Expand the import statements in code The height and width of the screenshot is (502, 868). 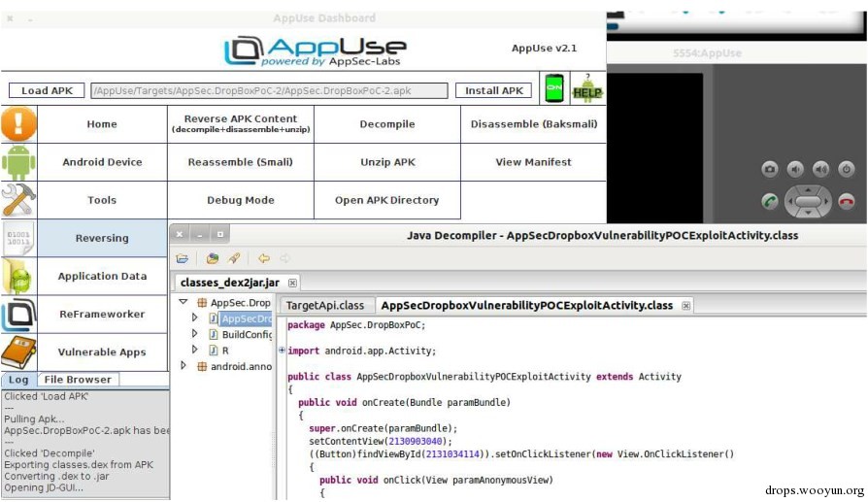click(282, 350)
